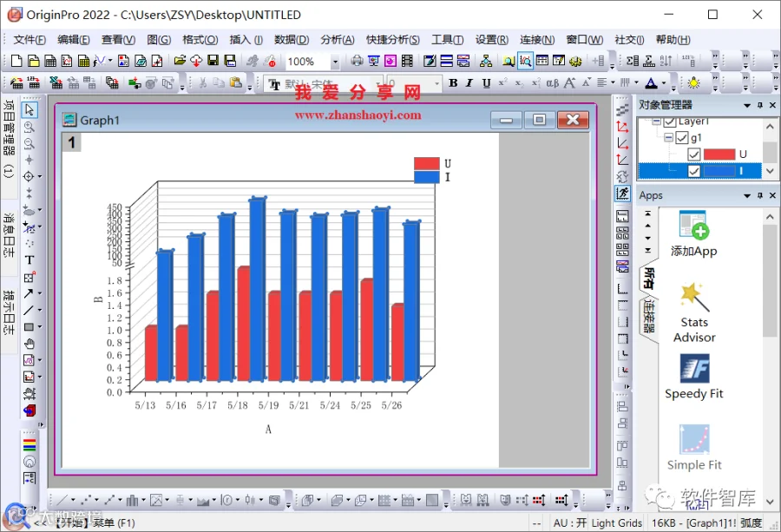Open the 工具(T) menu
781x532 pixels.
(x=447, y=39)
